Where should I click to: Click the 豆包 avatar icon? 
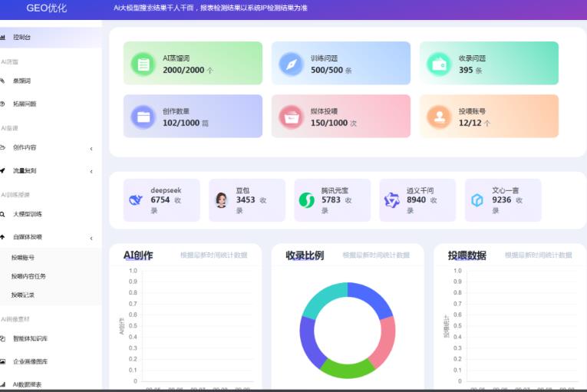(x=221, y=200)
